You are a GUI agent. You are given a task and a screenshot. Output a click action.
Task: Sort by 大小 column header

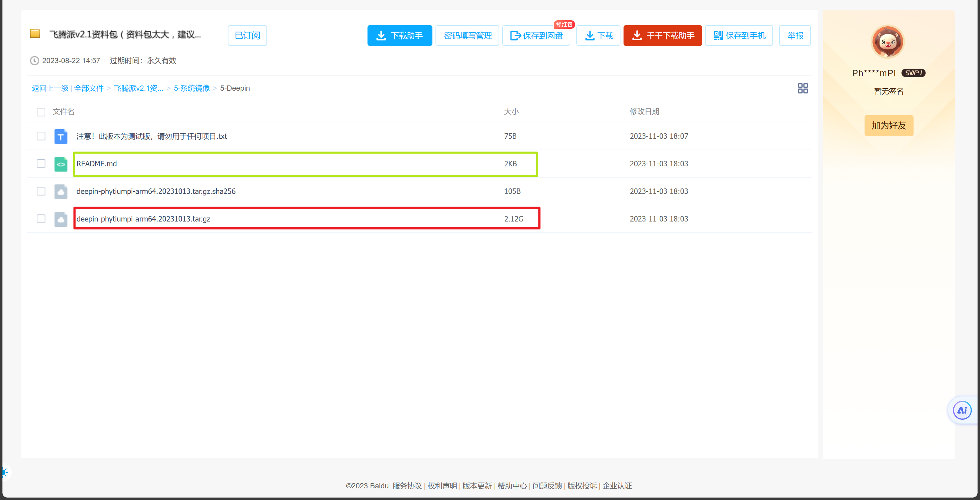[x=511, y=112]
